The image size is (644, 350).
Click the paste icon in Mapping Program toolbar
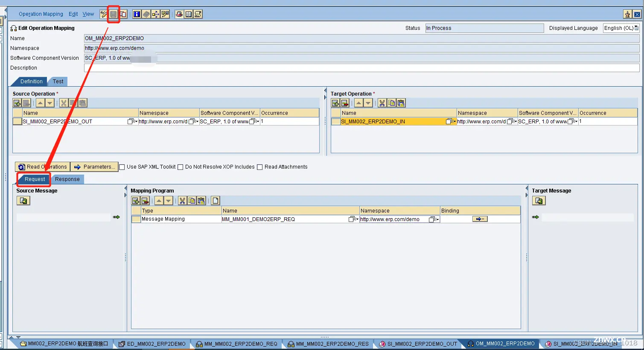pyautogui.click(x=201, y=201)
